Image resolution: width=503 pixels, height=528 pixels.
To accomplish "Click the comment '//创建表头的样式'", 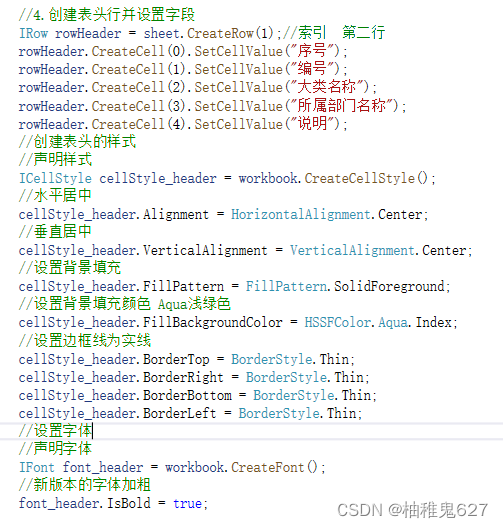I will point(77,142).
